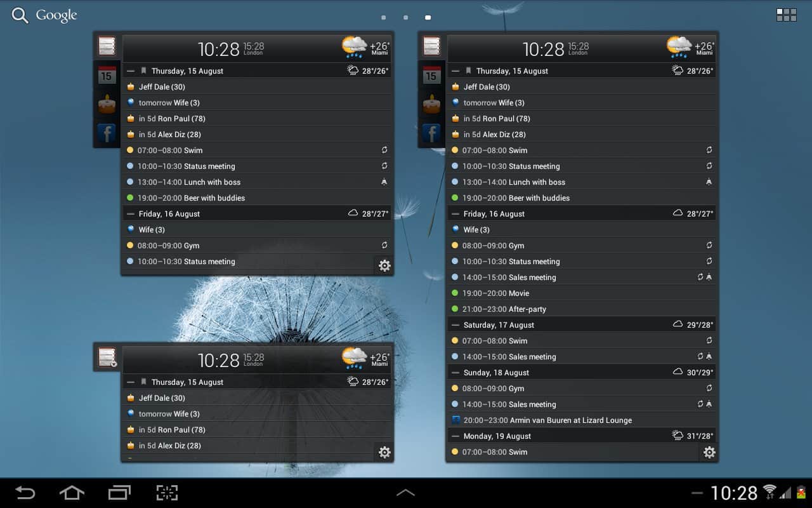Collapse the Saturday, 17 August section
Image resolution: width=812 pixels, height=508 pixels.
(455, 325)
